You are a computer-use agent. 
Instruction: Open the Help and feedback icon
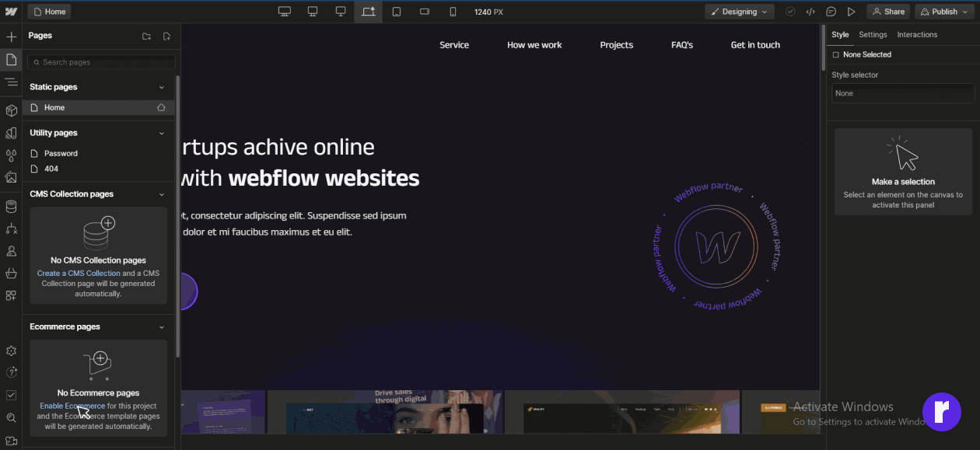pyautogui.click(x=11, y=373)
